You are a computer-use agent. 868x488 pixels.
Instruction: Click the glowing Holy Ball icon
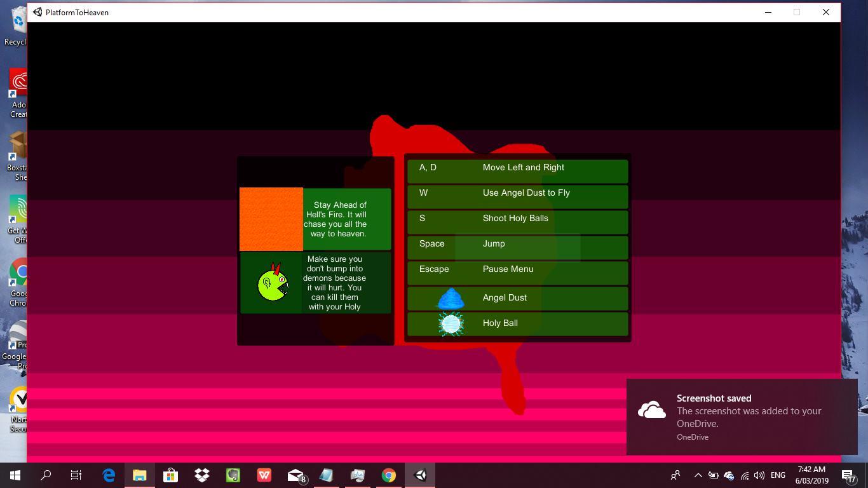pos(451,323)
